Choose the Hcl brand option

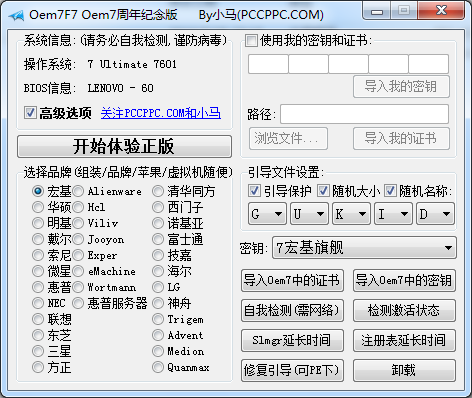pyautogui.click(x=78, y=207)
